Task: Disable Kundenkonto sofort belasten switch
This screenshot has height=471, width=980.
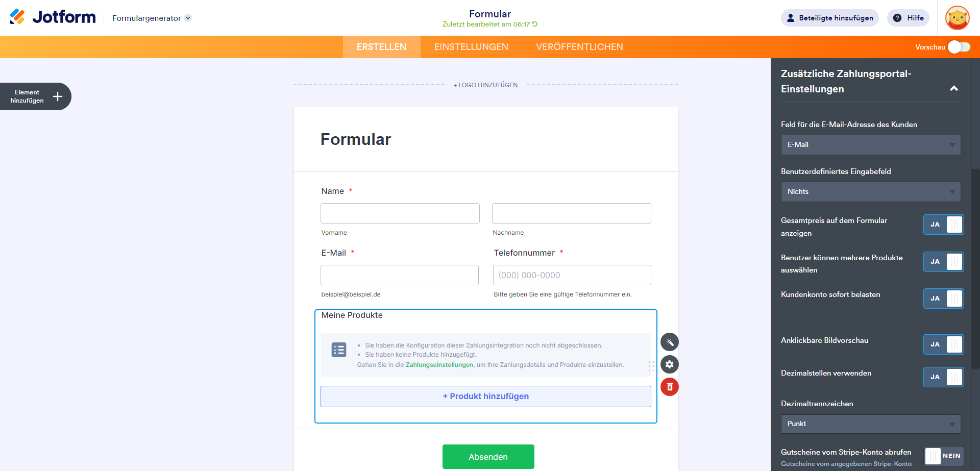Action: click(x=943, y=299)
